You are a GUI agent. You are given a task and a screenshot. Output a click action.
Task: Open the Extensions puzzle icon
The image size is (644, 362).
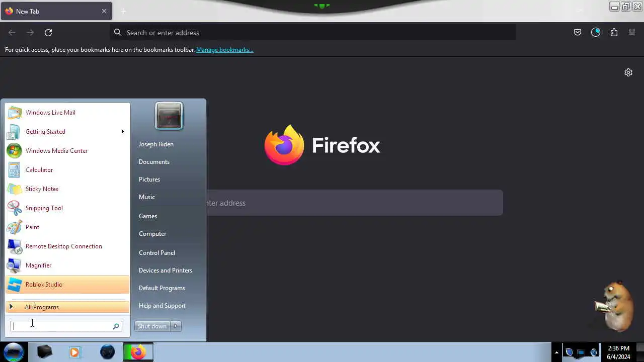click(614, 33)
